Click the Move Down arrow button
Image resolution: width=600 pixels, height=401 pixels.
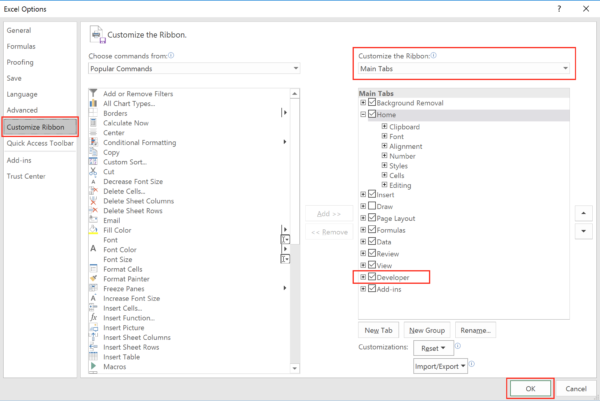(x=584, y=231)
